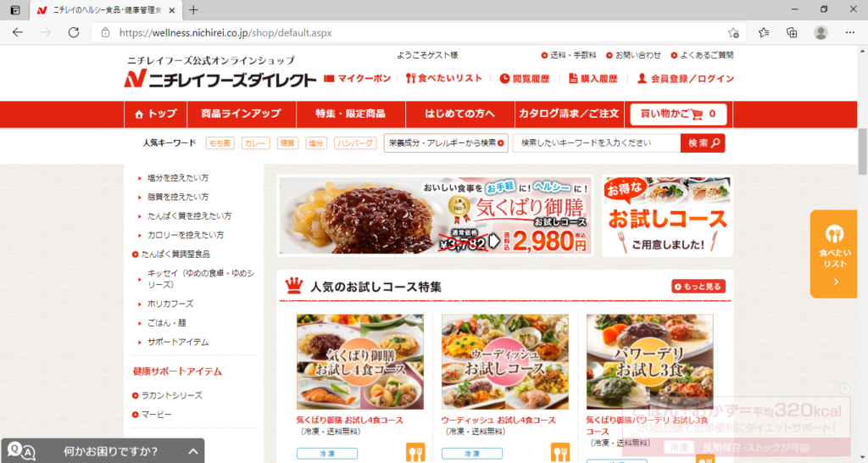Open a new browser tab
The image size is (868, 463).
[193, 10]
